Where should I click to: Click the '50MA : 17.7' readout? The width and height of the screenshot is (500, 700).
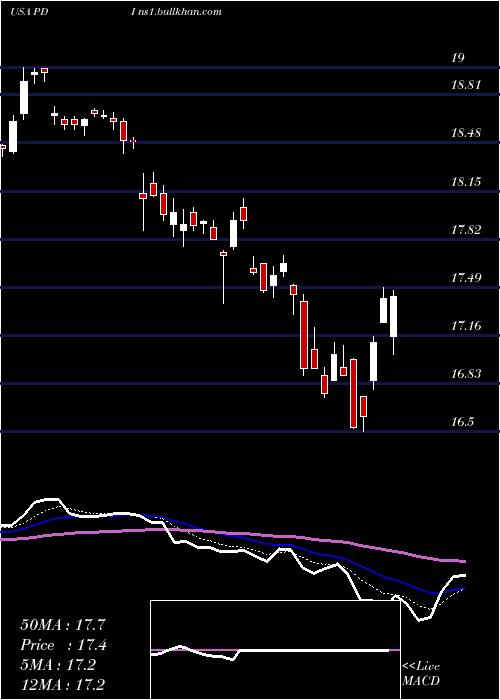pos(63,625)
